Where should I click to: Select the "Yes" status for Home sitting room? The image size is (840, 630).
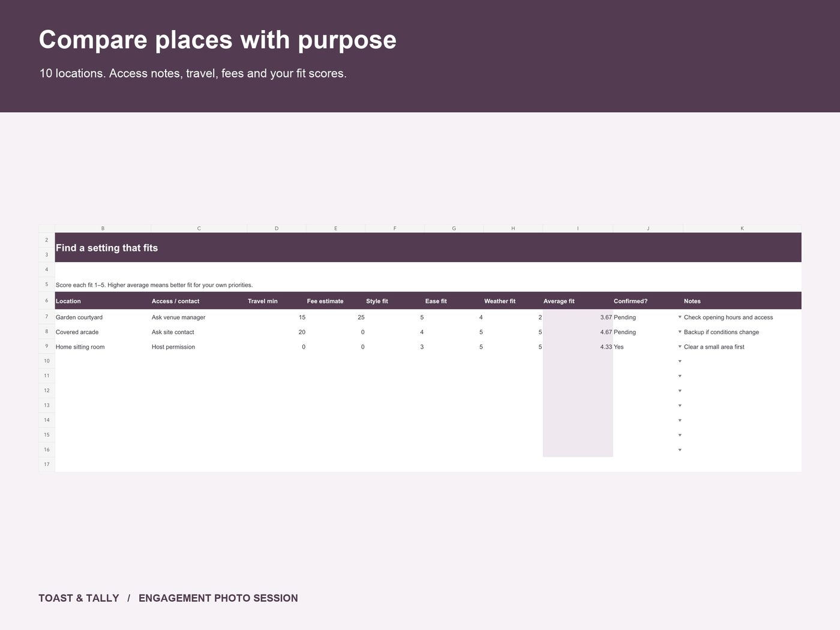point(619,347)
